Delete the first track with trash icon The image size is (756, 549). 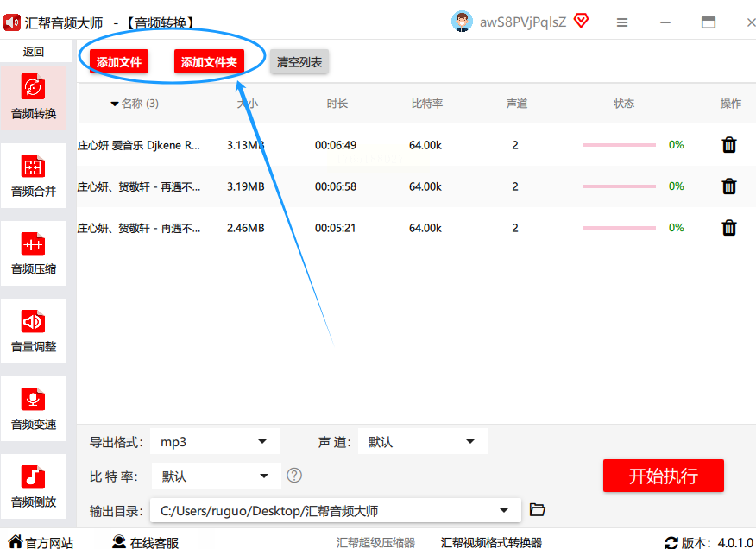tap(729, 145)
